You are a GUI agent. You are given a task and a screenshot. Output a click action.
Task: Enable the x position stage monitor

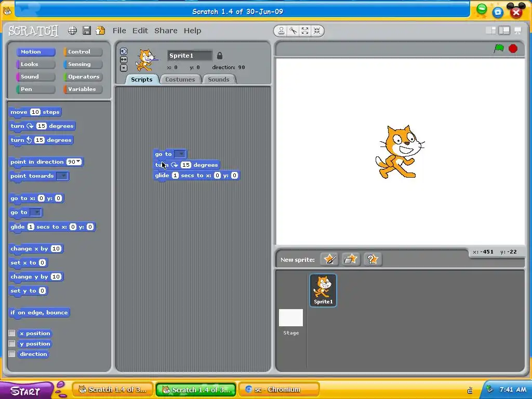pos(12,333)
